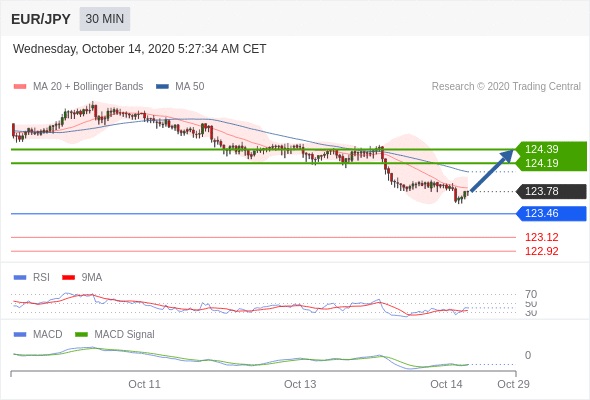
Task: Click the red 123.12 support label
Action: click(x=541, y=237)
